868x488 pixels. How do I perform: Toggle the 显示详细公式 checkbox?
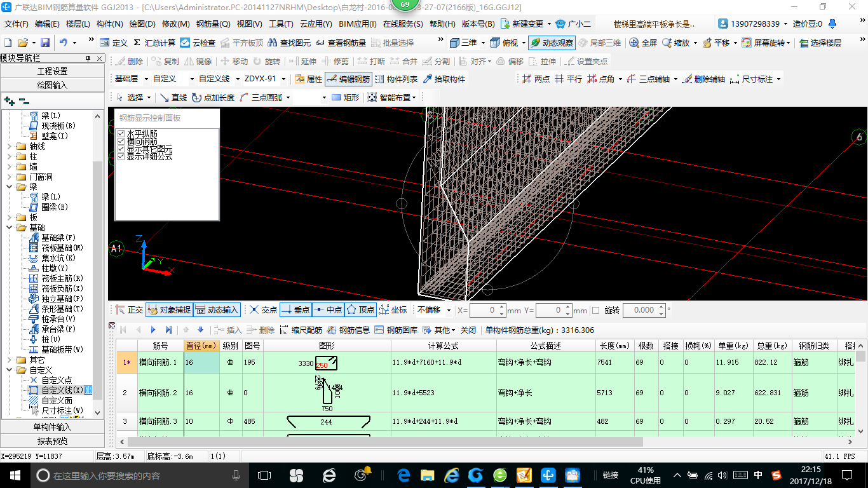click(121, 156)
